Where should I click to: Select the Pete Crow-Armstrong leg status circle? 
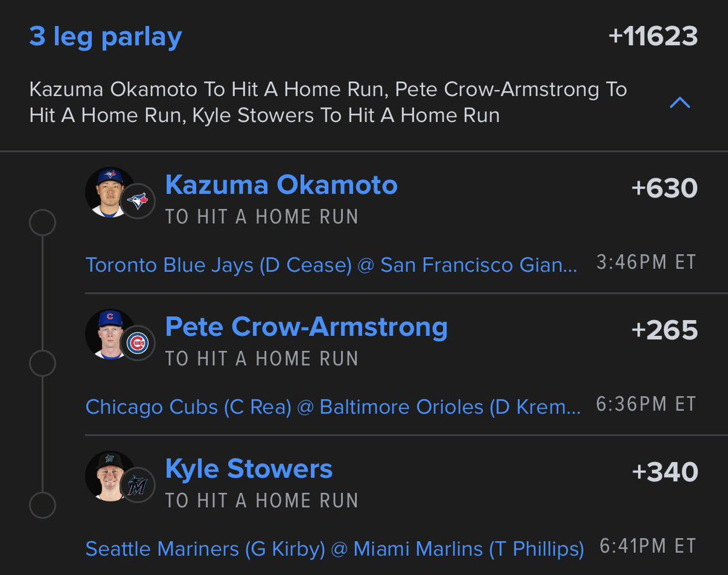(x=42, y=364)
